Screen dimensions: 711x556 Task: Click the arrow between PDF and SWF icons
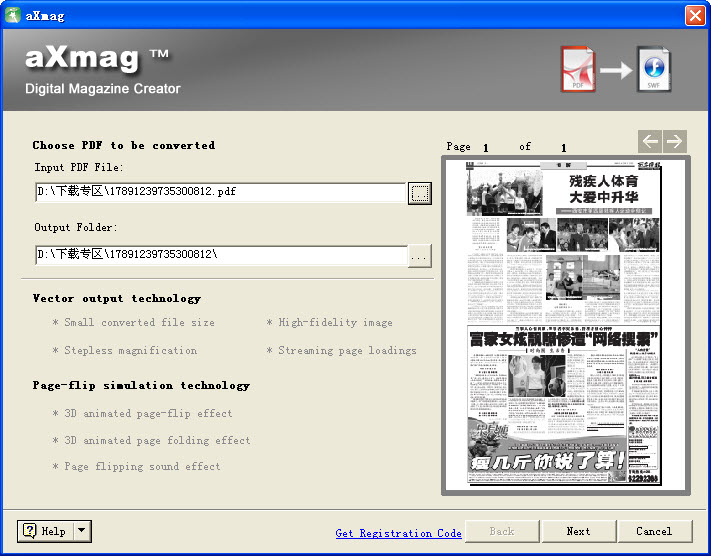point(615,70)
